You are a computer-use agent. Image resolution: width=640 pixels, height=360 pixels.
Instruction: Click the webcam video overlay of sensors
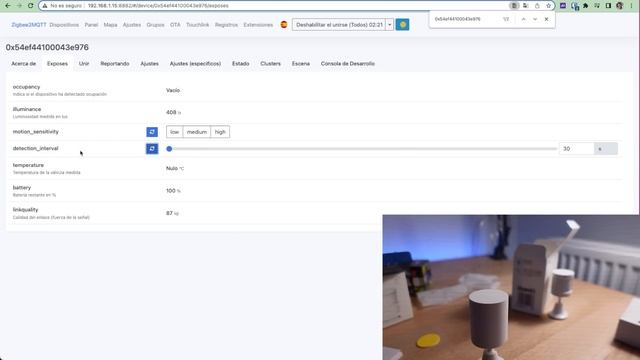(x=511, y=287)
